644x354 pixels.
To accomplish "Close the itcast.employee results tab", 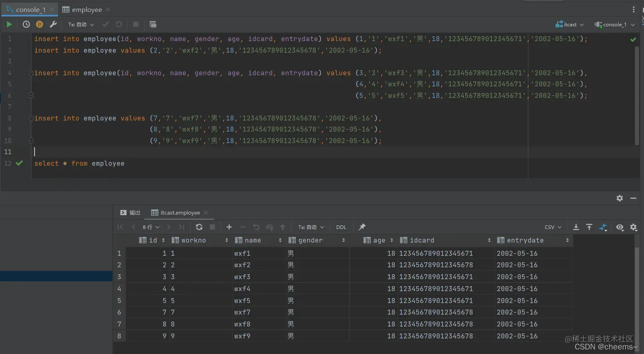I will pyautogui.click(x=206, y=212).
